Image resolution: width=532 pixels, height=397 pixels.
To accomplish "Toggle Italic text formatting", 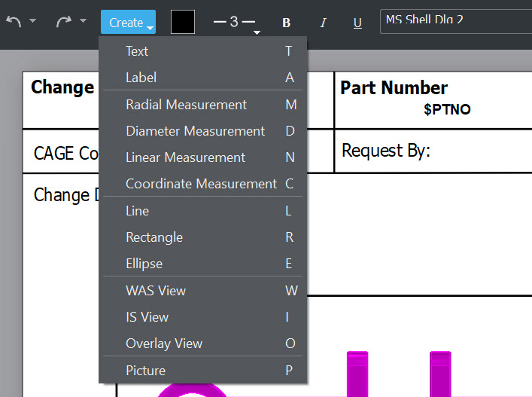I will point(323,23).
